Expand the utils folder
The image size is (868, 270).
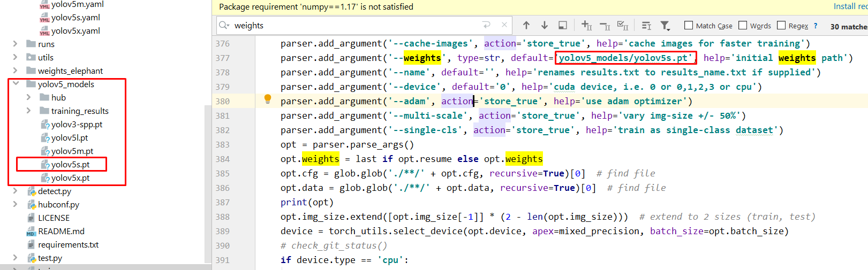[x=15, y=57]
